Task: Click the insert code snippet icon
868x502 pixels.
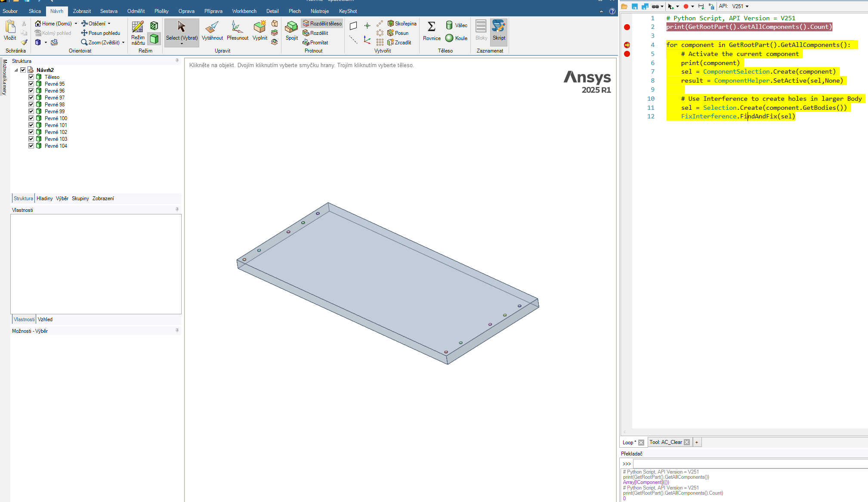Action: click(701, 6)
